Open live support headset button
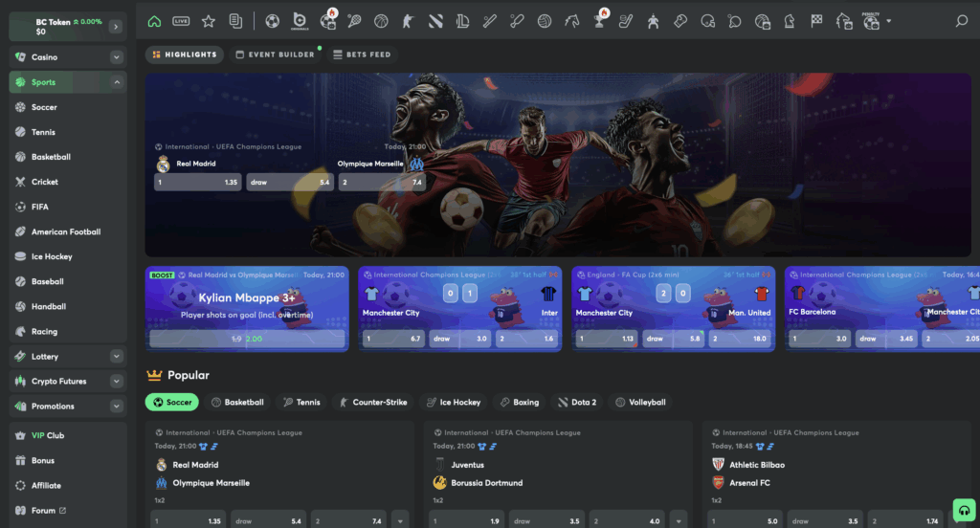980x528 pixels. pyautogui.click(x=965, y=511)
